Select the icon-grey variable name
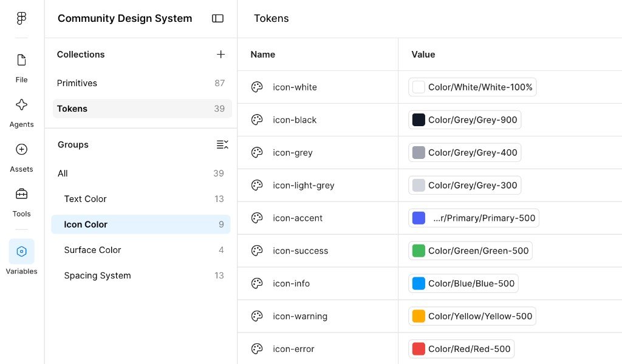Image resolution: width=622 pixels, height=364 pixels. [293, 152]
